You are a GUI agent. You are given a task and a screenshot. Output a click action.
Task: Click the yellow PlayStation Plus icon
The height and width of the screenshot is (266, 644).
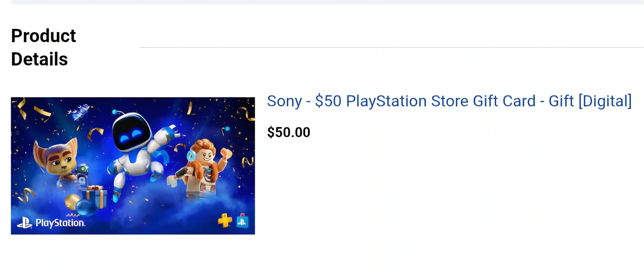225,221
